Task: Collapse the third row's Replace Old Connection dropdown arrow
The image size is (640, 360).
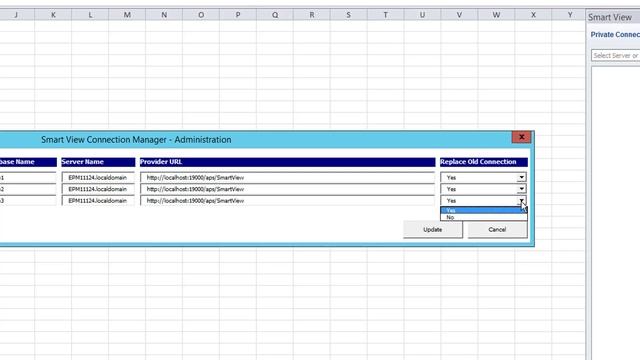Action: (x=521, y=200)
